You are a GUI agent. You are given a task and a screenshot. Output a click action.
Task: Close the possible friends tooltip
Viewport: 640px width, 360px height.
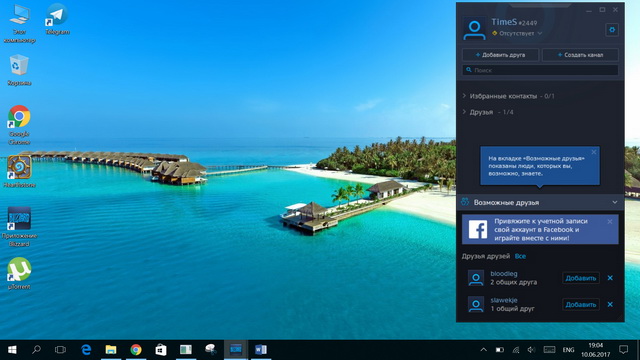click(593, 152)
